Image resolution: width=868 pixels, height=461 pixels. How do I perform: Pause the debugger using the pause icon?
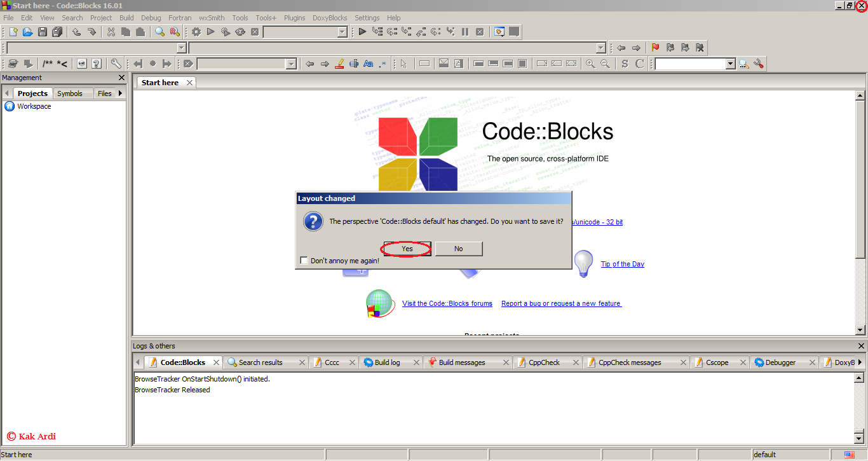point(466,31)
